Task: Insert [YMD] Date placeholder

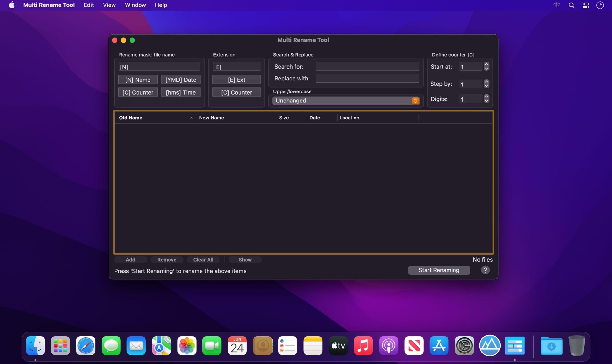Action: [x=181, y=80]
